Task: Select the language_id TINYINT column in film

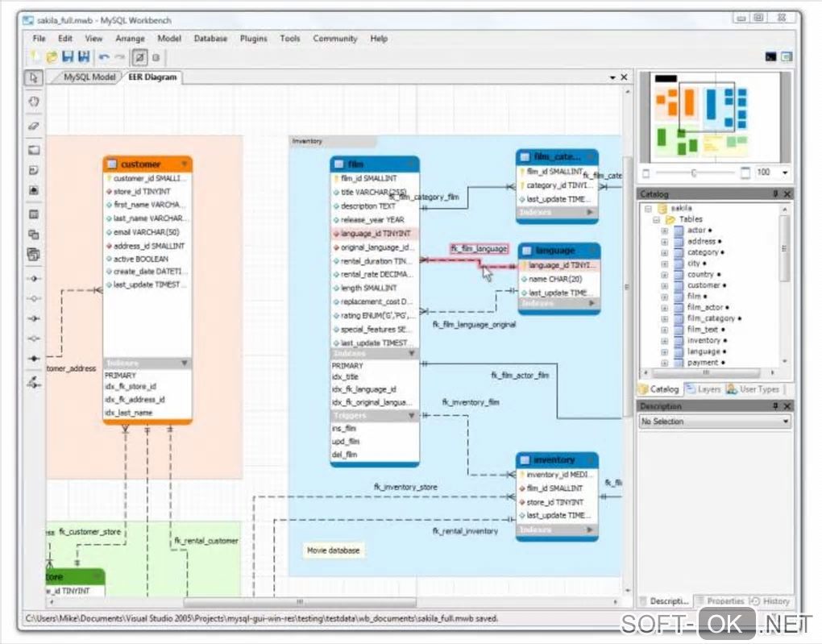Action: coord(374,234)
